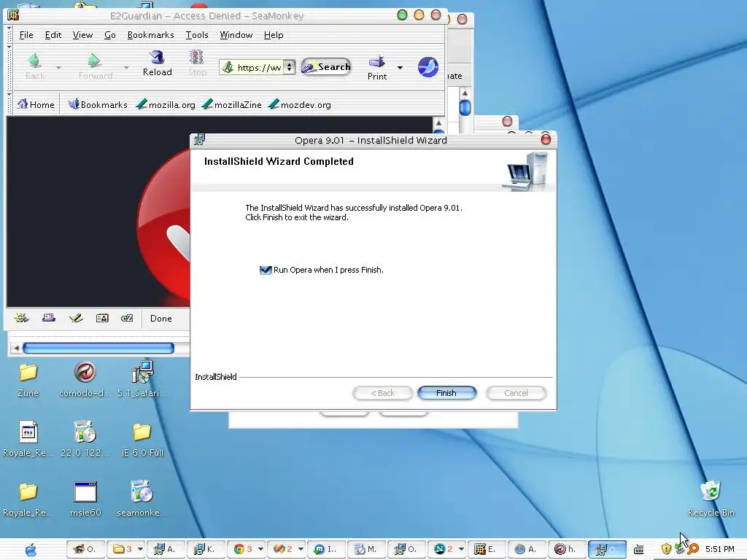
Task: Click the Search button in SeaMonkey toolbar
Action: [326, 67]
